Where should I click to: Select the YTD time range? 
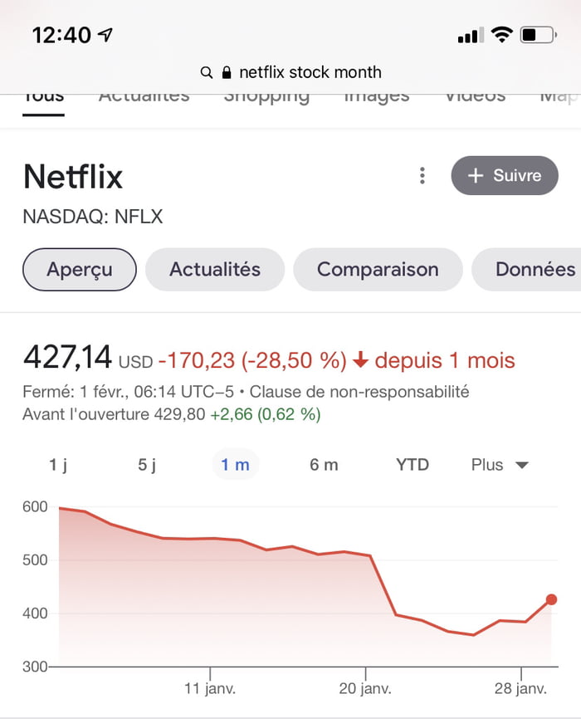tap(413, 465)
